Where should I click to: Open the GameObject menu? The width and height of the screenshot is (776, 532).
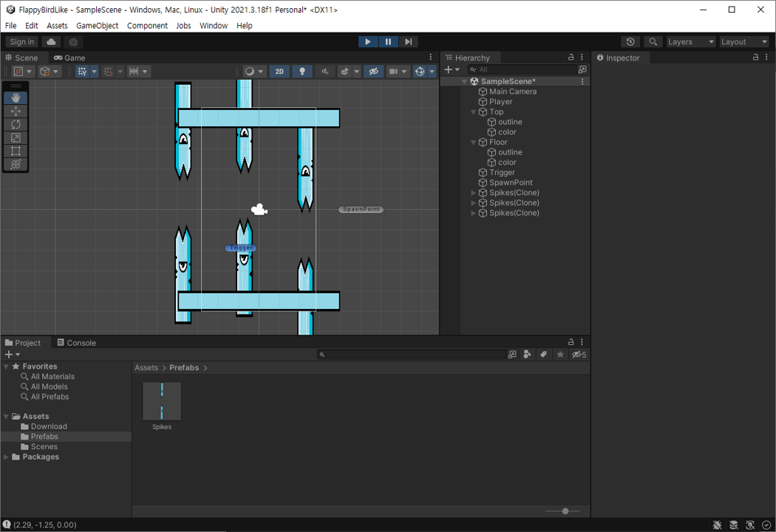97,25
